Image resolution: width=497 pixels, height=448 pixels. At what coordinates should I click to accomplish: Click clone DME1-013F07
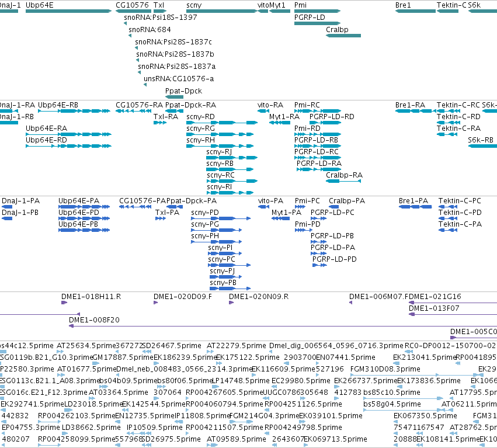click(453, 314)
